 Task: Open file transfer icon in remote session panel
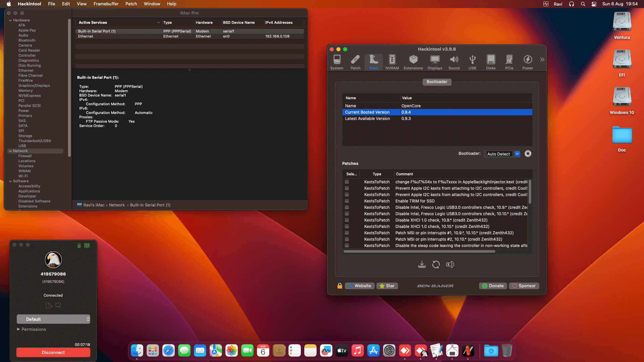(x=49, y=305)
